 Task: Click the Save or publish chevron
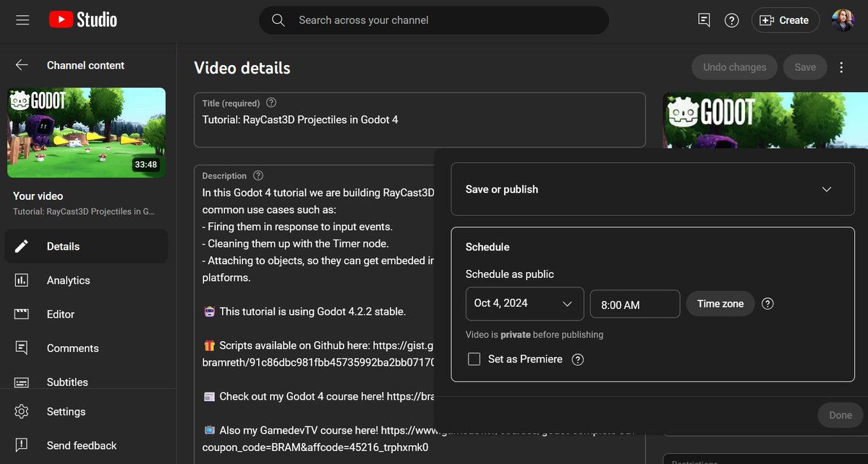coord(827,189)
